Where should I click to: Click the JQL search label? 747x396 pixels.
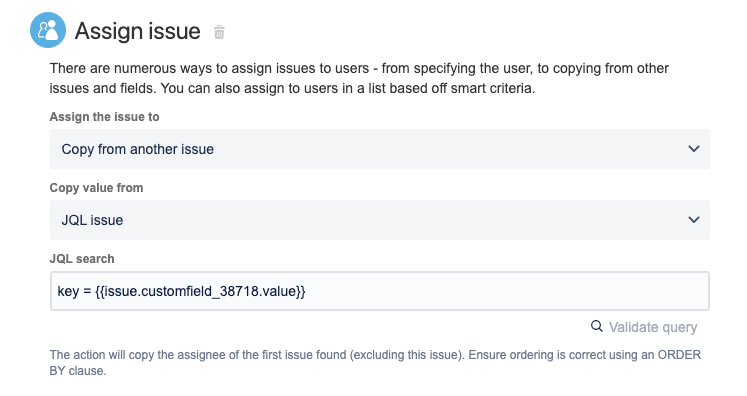[x=82, y=259]
